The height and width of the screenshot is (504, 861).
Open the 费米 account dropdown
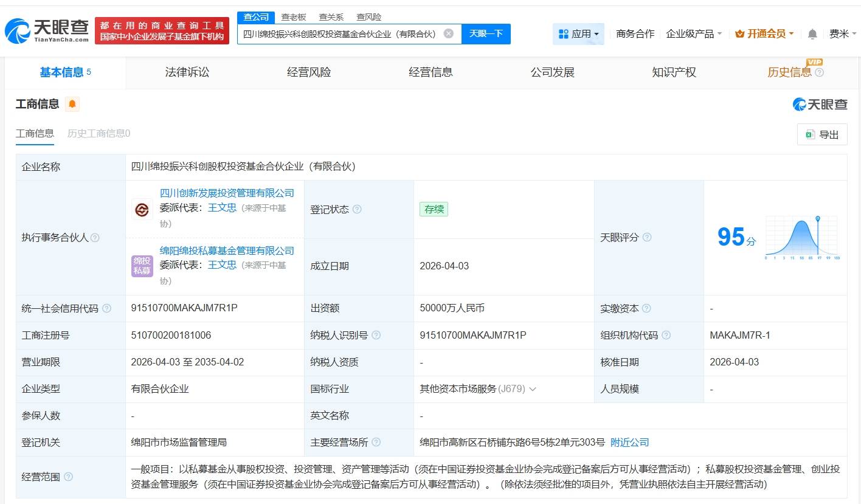click(x=842, y=34)
